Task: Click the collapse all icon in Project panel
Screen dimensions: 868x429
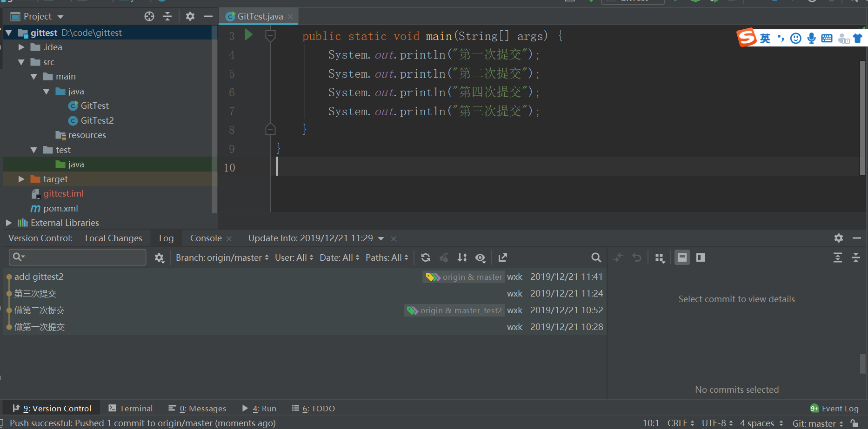Action: click(167, 16)
